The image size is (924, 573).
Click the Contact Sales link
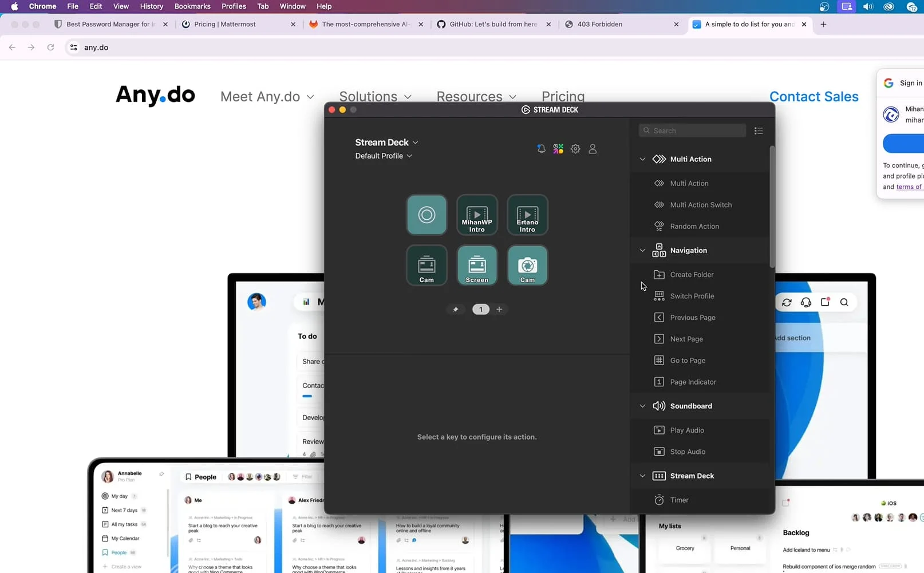point(814,96)
